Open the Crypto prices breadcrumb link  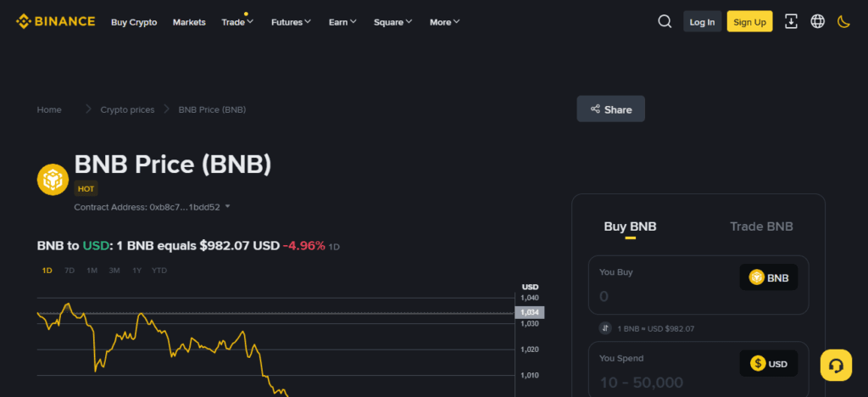[127, 109]
